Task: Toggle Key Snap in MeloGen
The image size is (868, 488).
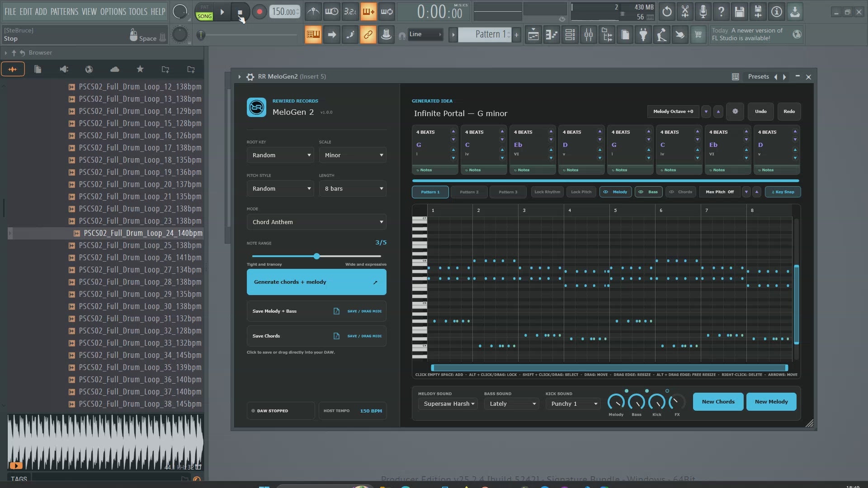Action: [x=783, y=192]
